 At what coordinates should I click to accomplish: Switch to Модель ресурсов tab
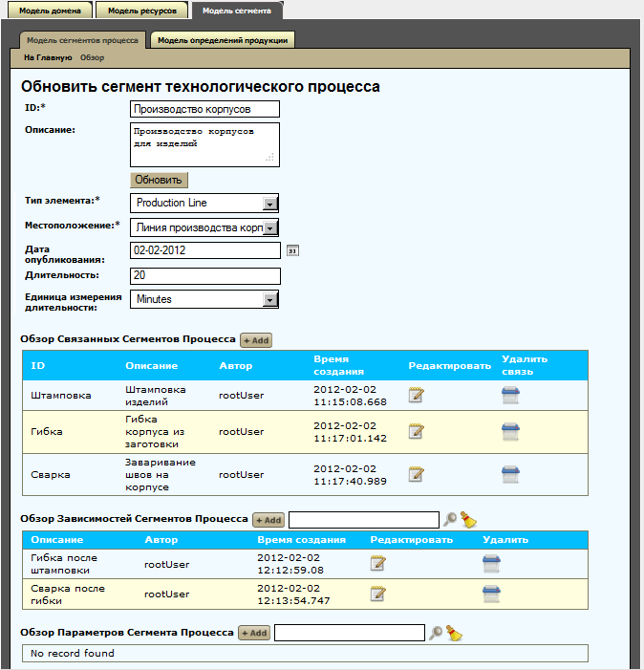142,11
